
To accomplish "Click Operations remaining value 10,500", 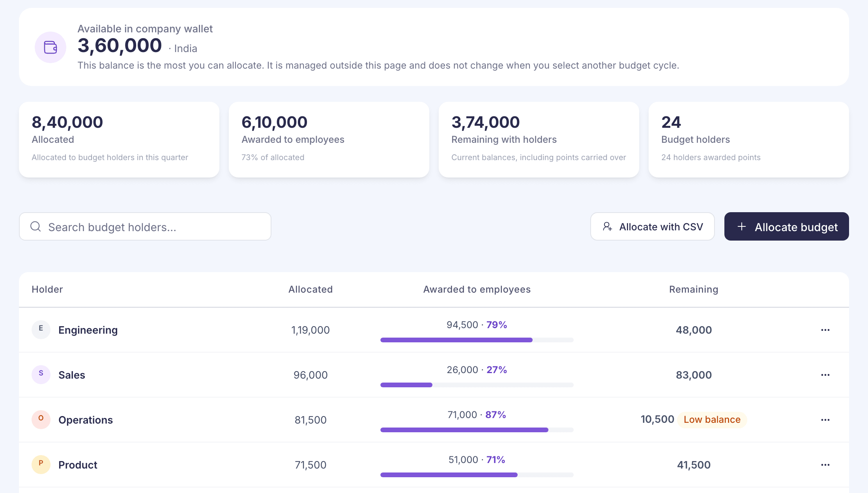I will pyautogui.click(x=657, y=419).
